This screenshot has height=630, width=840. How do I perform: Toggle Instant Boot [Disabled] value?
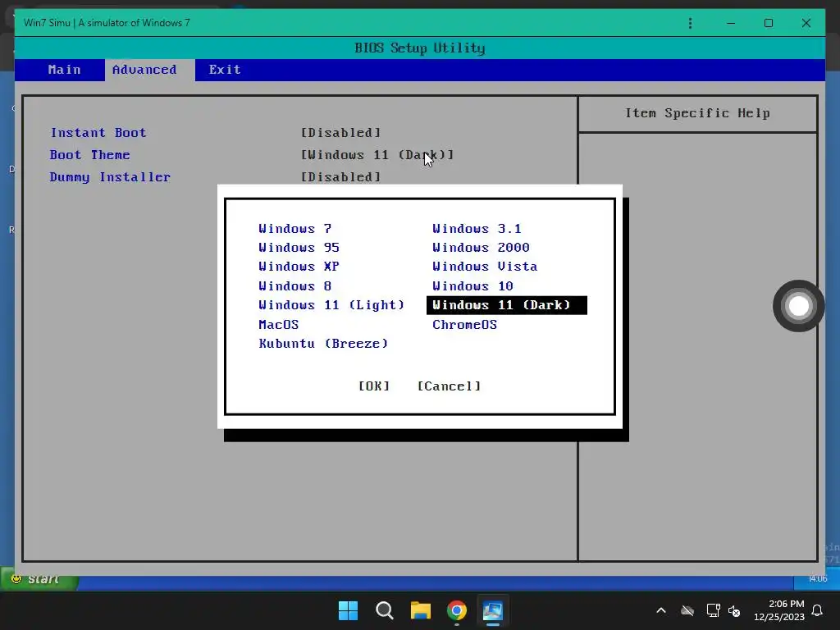pyautogui.click(x=340, y=133)
